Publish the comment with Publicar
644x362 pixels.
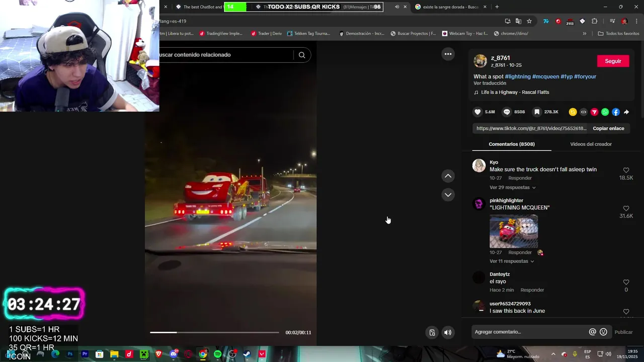coord(623,332)
